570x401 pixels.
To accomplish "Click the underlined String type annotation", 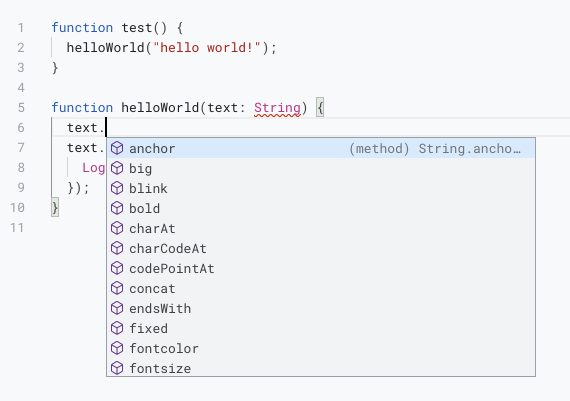I will 277,108.
